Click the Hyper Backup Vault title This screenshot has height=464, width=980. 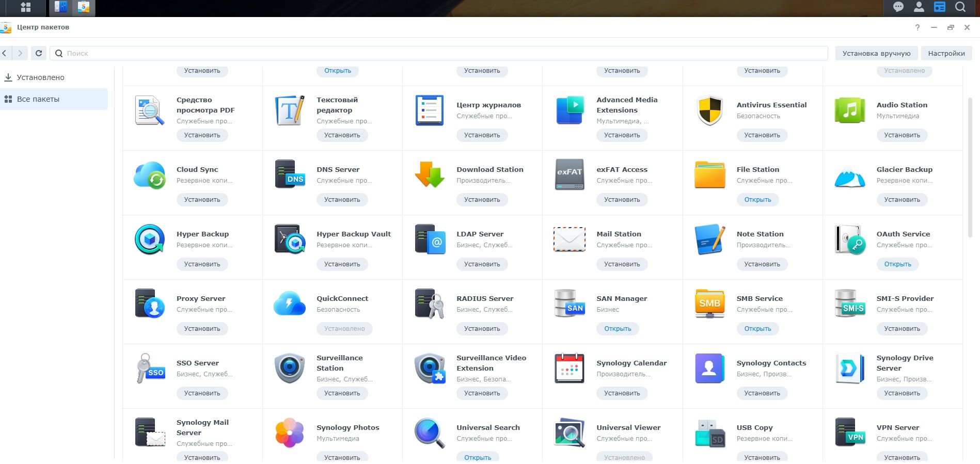point(354,234)
